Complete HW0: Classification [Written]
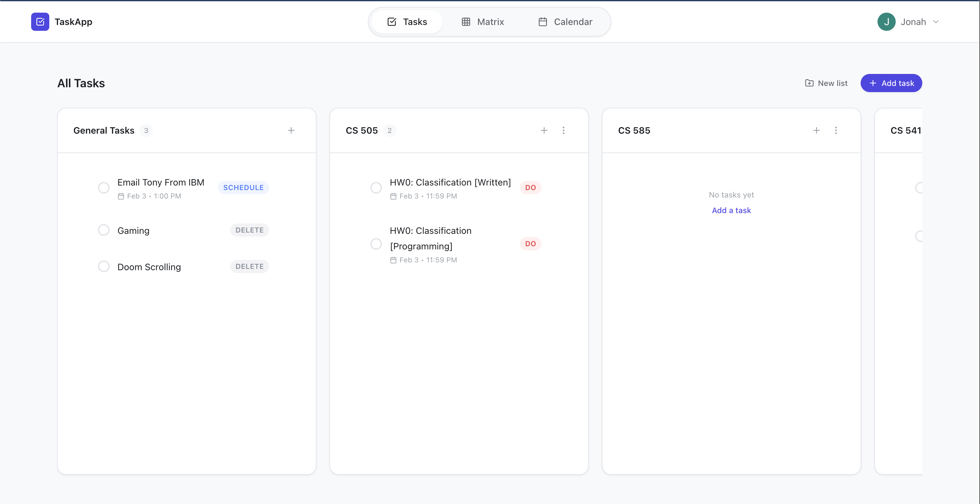Screen dimensions: 980x504 pos(376,187)
